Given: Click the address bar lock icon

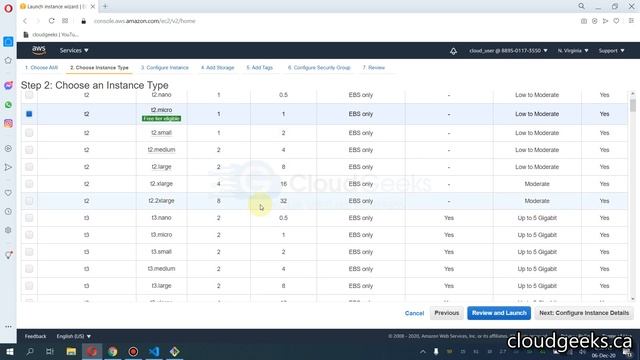Looking at the screenshot, I should [x=84, y=21].
